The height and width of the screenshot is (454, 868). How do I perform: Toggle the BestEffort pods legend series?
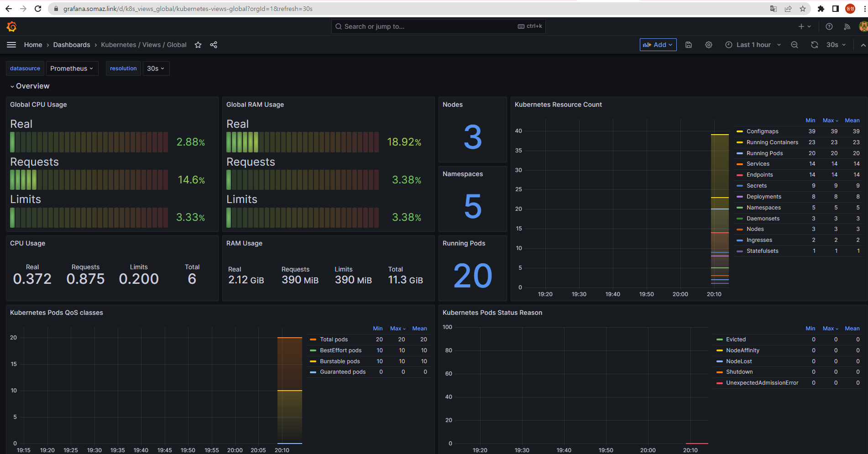coord(340,350)
